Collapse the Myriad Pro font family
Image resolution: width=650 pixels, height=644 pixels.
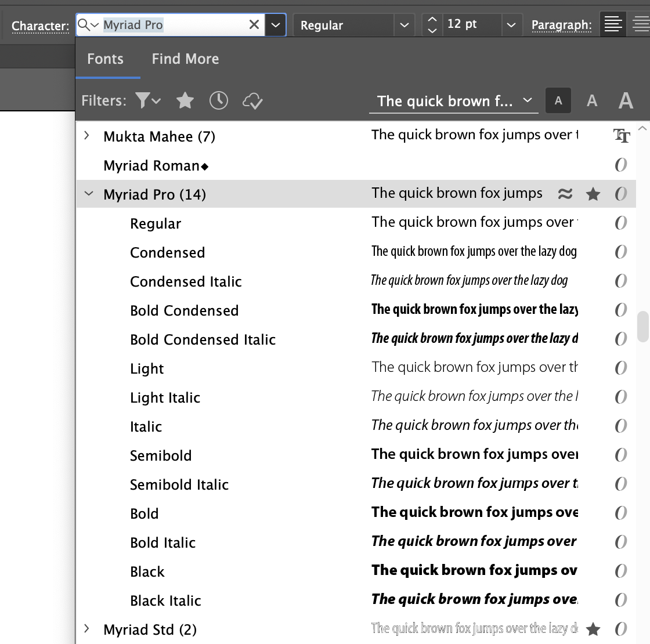(x=88, y=194)
